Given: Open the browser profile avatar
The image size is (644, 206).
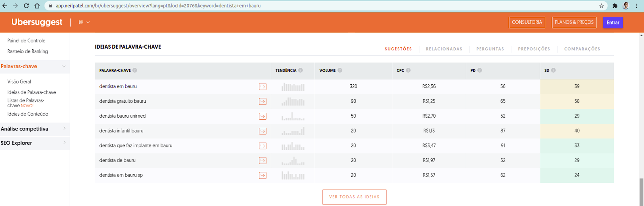Looking at the screenshot, I should pyautogui.click(x=626, y=6).
